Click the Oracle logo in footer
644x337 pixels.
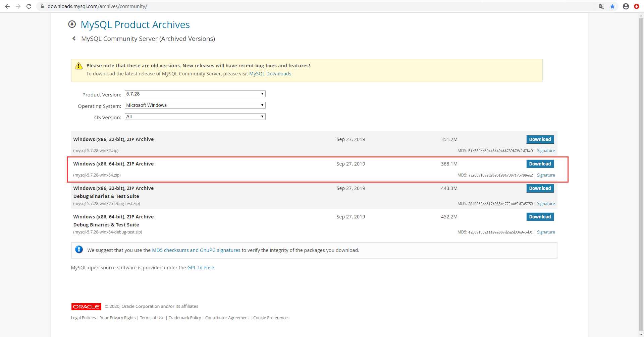pos(86,307)
